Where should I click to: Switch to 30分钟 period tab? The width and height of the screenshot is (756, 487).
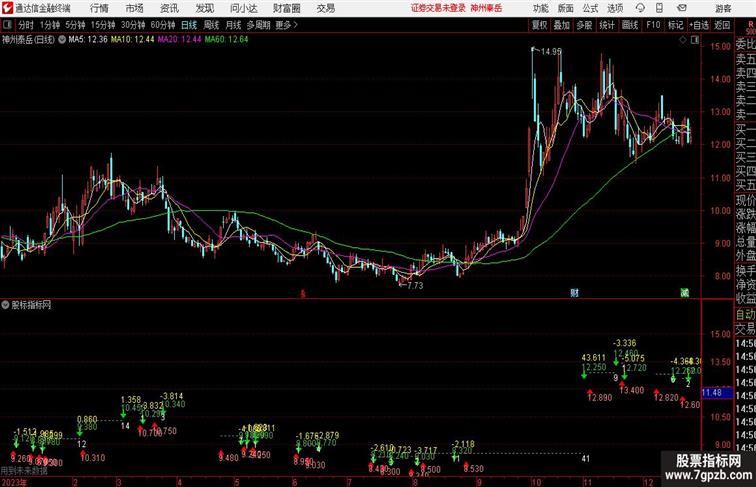coord(133,25)
